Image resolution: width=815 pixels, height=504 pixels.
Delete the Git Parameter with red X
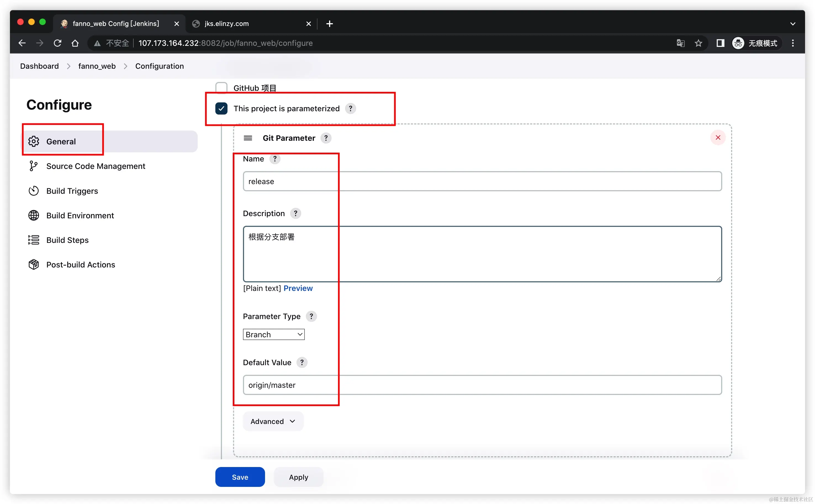click(718, 138)
